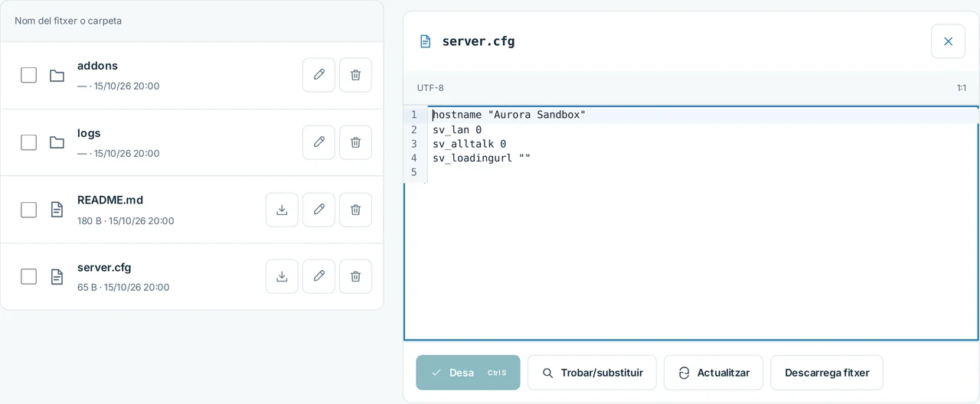Click the document icon in editor header
Image resolution: width=980 pixels, height=404 pixels.
[x=425, y=41]
